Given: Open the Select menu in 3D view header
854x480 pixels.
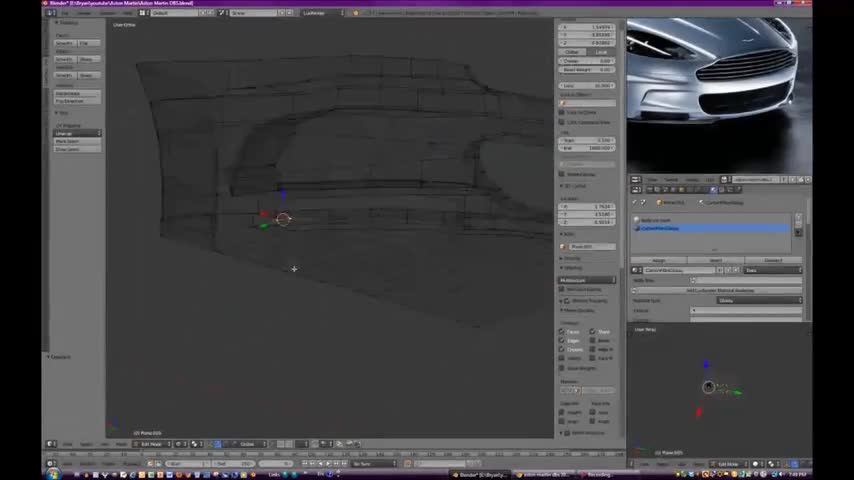Looking at the screenshot, I should (x=86, y=444).
